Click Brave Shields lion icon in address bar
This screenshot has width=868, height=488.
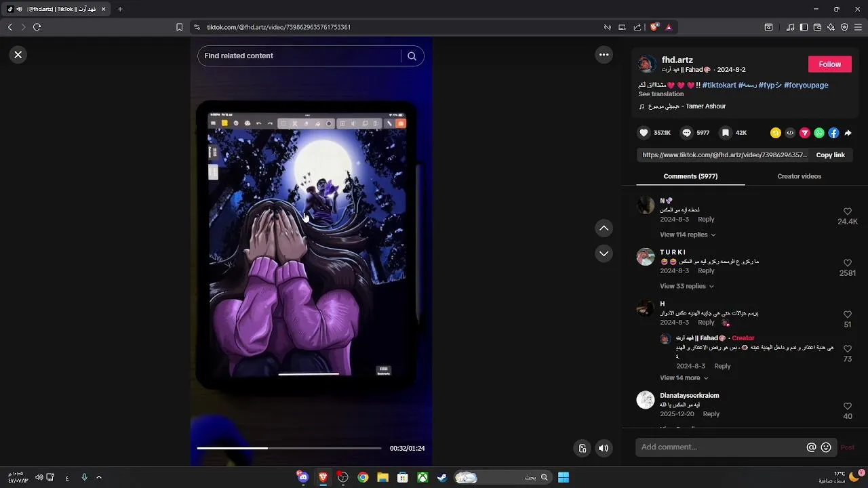(654, 27)
